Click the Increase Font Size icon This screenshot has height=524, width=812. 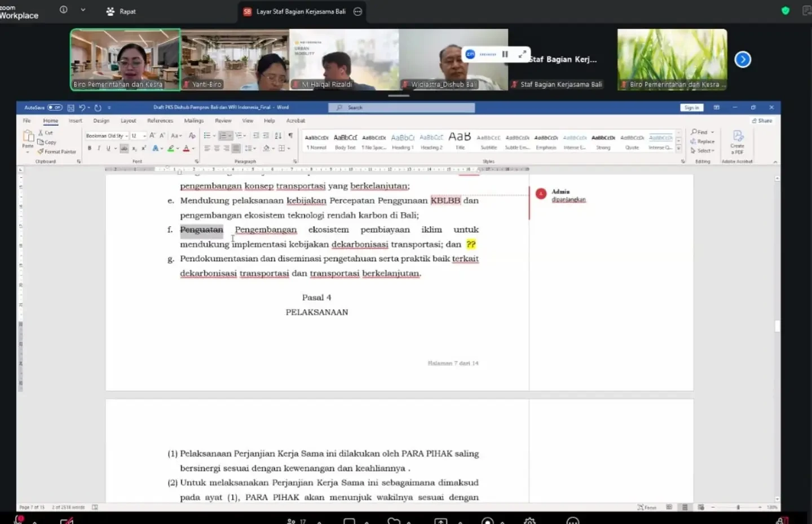click(x=152, y=135)
